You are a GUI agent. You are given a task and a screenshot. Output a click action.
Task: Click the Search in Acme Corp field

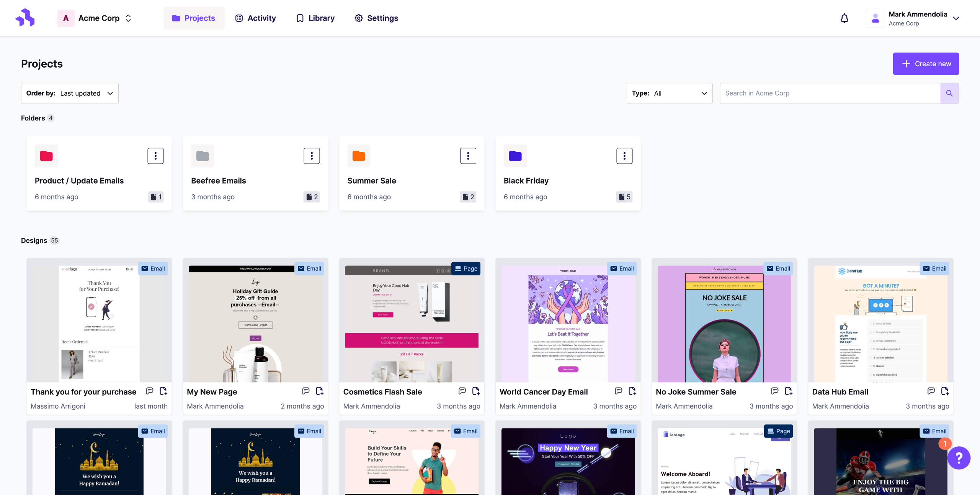pos(830,93)
